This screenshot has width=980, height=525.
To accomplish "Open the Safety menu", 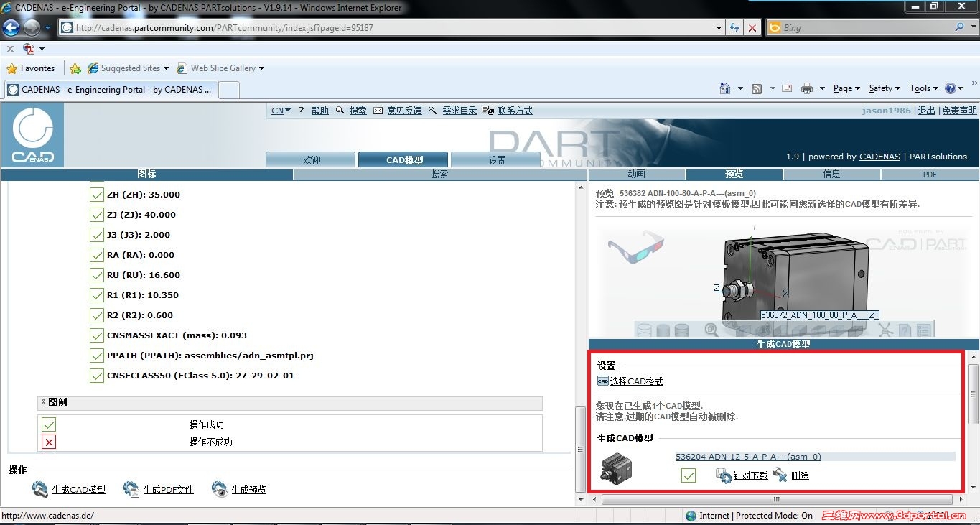I will pyautogui.click(x=885, y=88).
